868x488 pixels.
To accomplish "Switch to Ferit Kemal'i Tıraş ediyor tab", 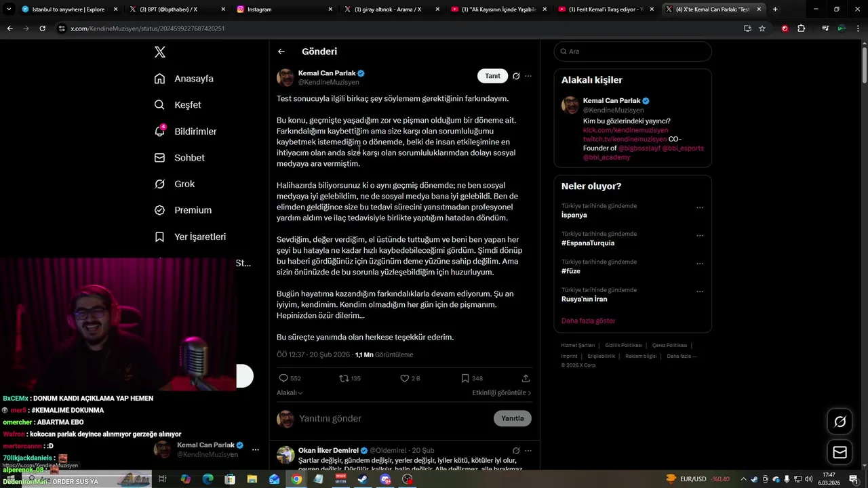I will [x=606, y=9].
